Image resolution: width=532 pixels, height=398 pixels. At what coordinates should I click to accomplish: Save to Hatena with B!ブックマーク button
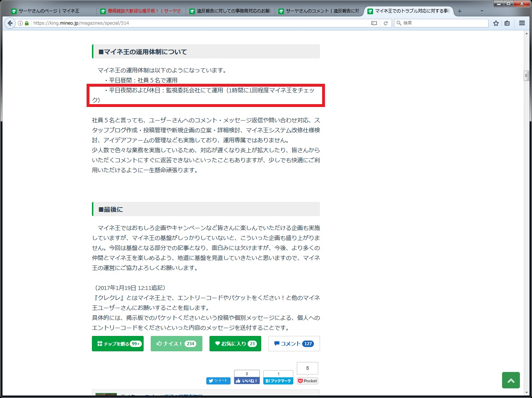(x=278, y=381)
